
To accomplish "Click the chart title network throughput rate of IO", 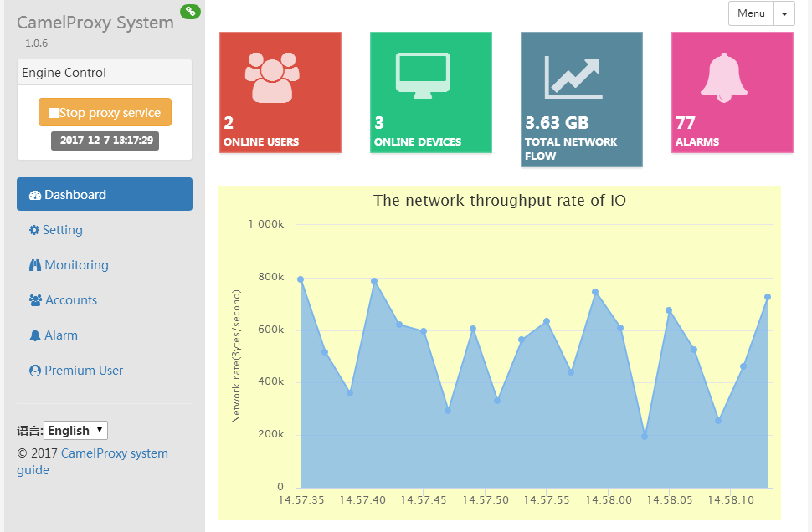I will coord(499,200).
